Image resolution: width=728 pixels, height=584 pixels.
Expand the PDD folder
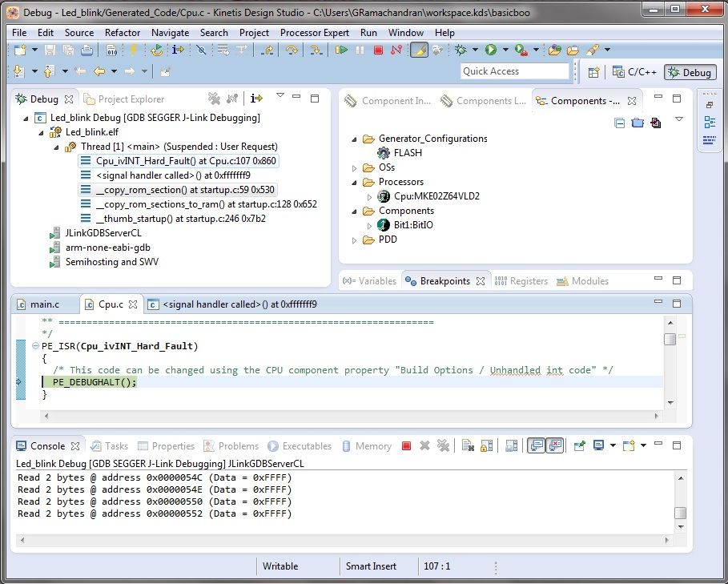pos(354,240)
